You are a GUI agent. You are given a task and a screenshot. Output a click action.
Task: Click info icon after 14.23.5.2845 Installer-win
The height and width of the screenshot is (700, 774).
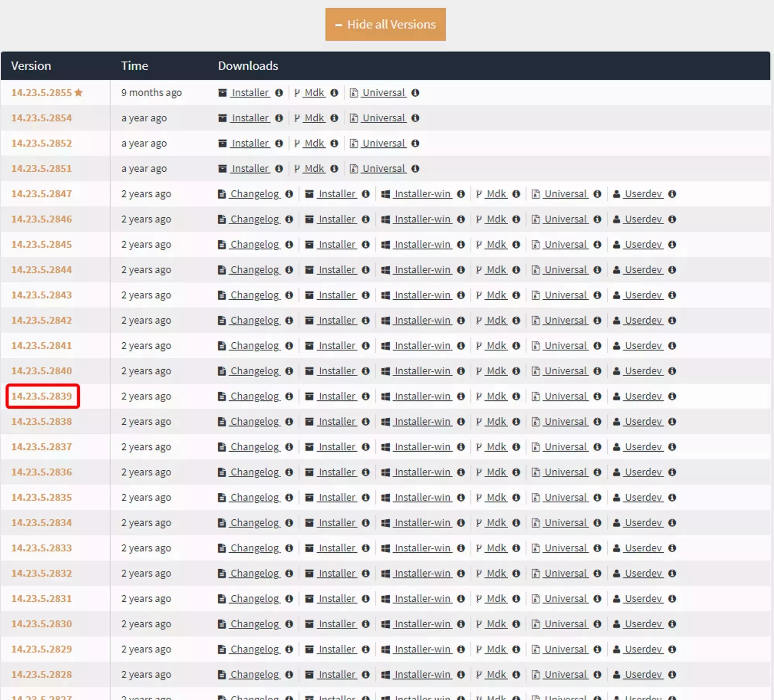[461, 244]
